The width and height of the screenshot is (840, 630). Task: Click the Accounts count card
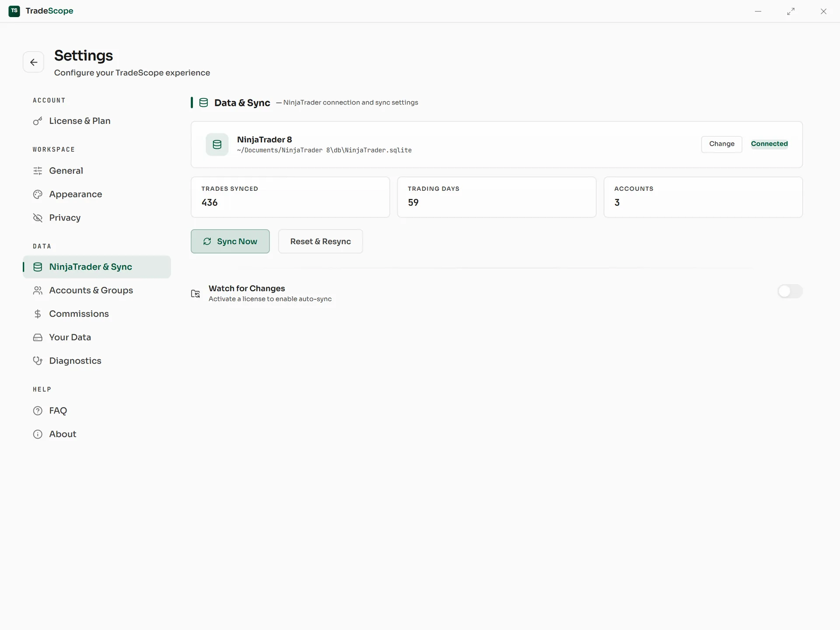pyautogui.click(x=703, y=197)
